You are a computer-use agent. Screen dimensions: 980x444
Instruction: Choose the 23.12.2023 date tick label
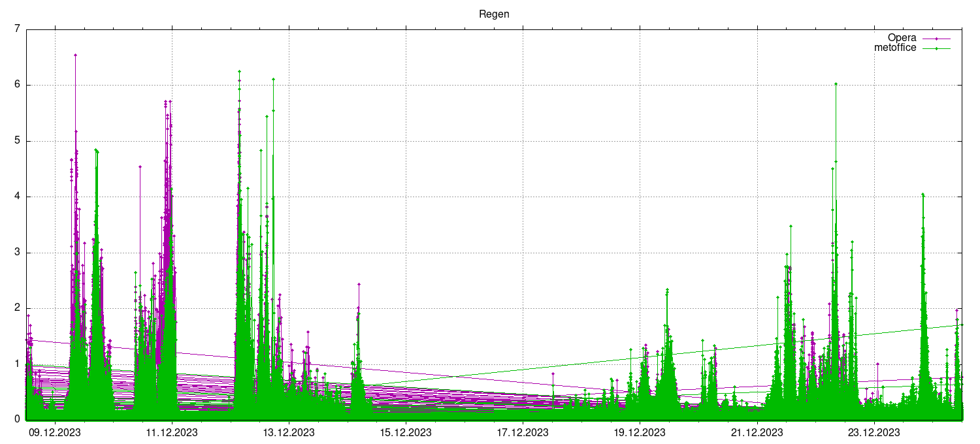click(x=874, y=432)
